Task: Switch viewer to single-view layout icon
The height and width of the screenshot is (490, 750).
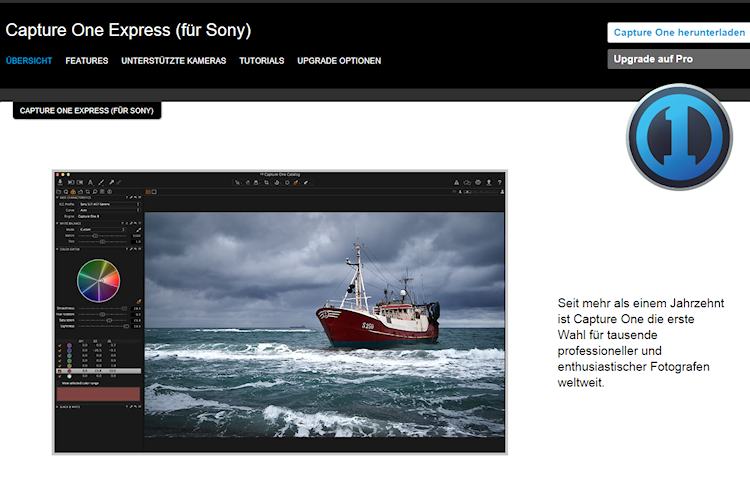Action: coord(154,192)
